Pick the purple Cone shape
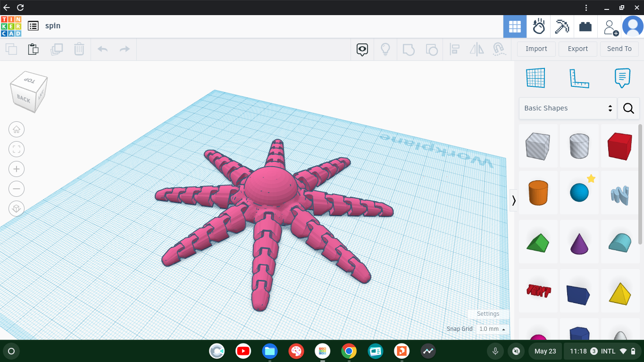The height and width of the screenshot is (362, 644). [x=579, y=243]
